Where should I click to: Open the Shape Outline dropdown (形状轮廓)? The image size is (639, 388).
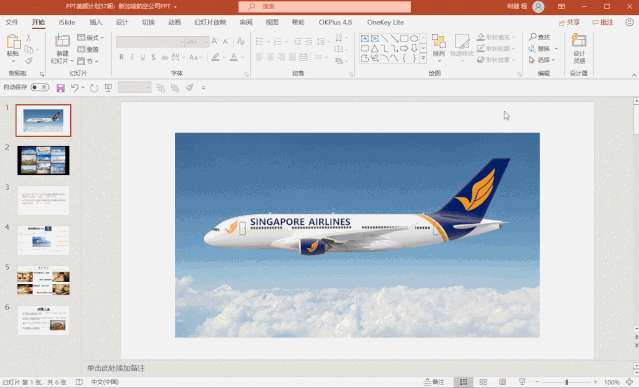click(x=496, y=48)
